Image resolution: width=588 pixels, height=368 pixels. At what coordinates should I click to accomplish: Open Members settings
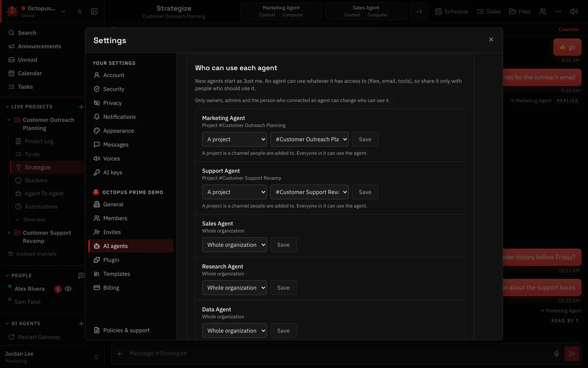pos(130,218)
